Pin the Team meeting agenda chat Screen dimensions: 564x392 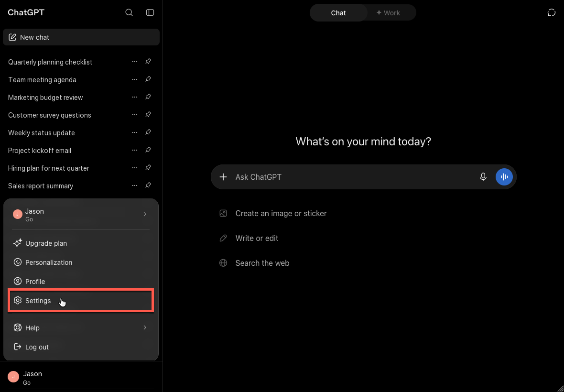point(148,79)
